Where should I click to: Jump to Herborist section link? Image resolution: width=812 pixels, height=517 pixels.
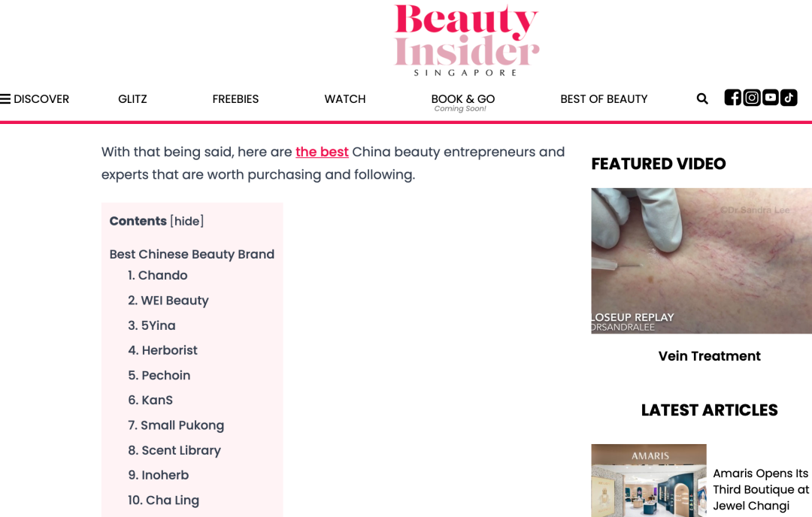coord(162,350)
